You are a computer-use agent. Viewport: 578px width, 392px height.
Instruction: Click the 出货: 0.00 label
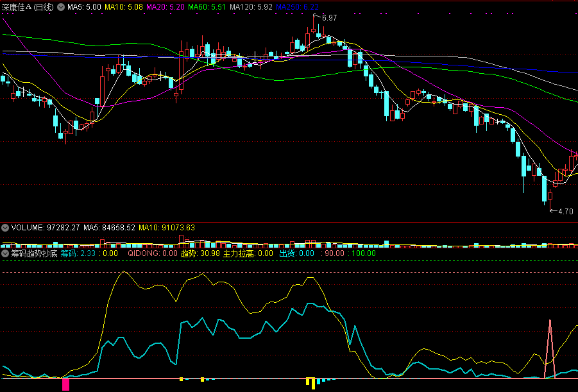tap(297, 253)
